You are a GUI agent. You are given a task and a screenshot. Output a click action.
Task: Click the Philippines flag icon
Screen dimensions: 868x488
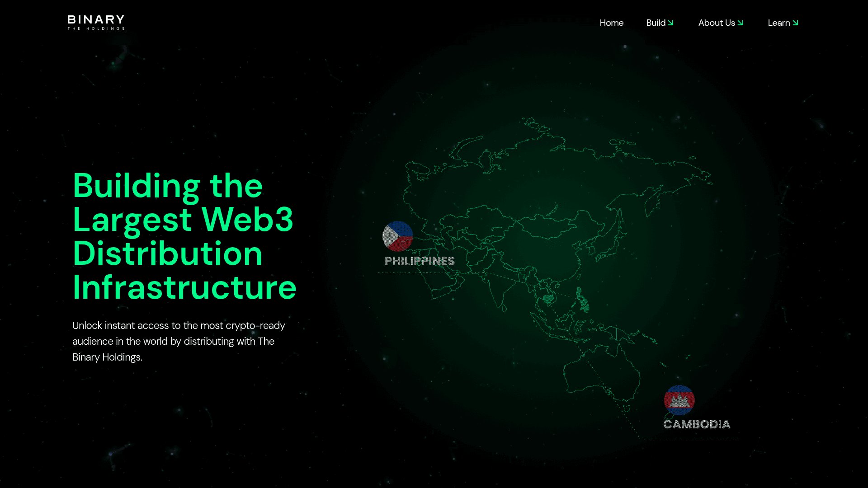(398, 236)
